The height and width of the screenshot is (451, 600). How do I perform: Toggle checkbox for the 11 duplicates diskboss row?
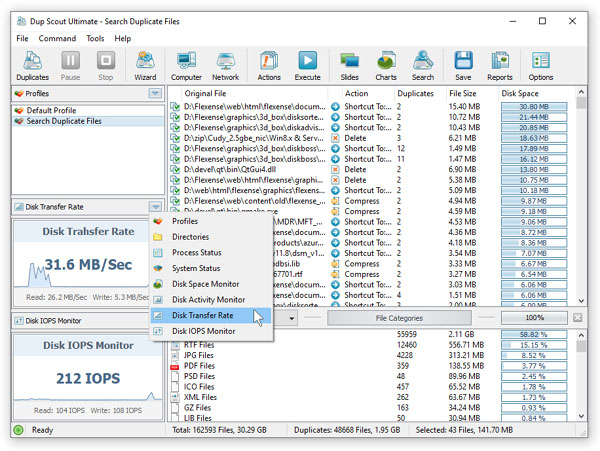175,159
